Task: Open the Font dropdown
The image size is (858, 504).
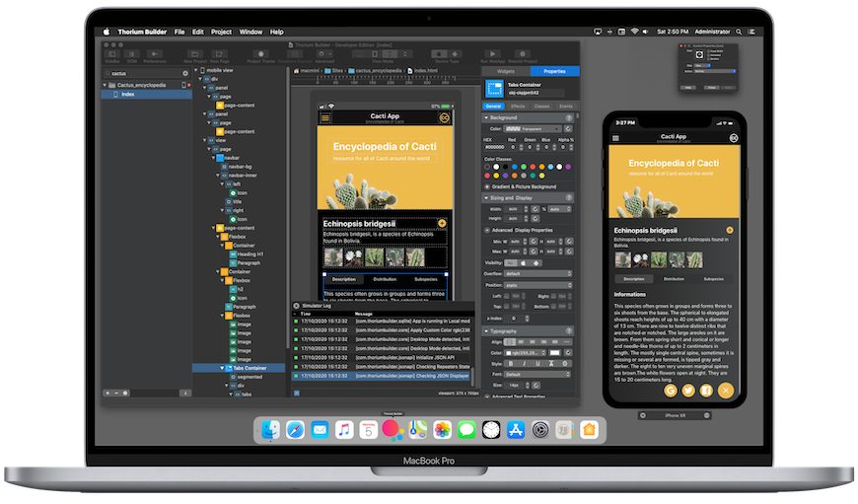Action: tap(538, 375)
